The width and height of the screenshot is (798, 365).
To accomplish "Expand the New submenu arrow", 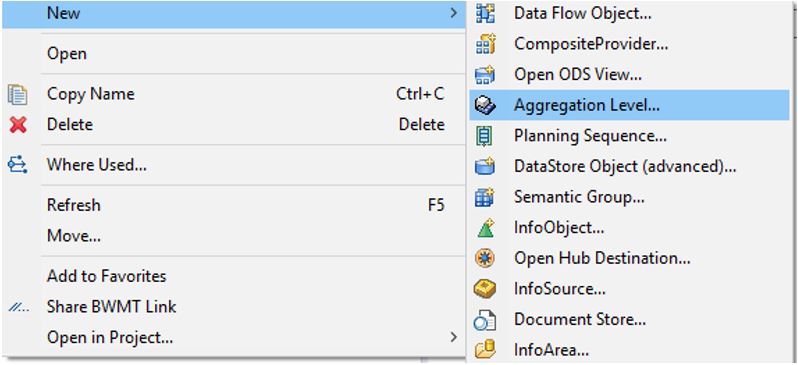I will pyautogui.click(x=453, y=13).
